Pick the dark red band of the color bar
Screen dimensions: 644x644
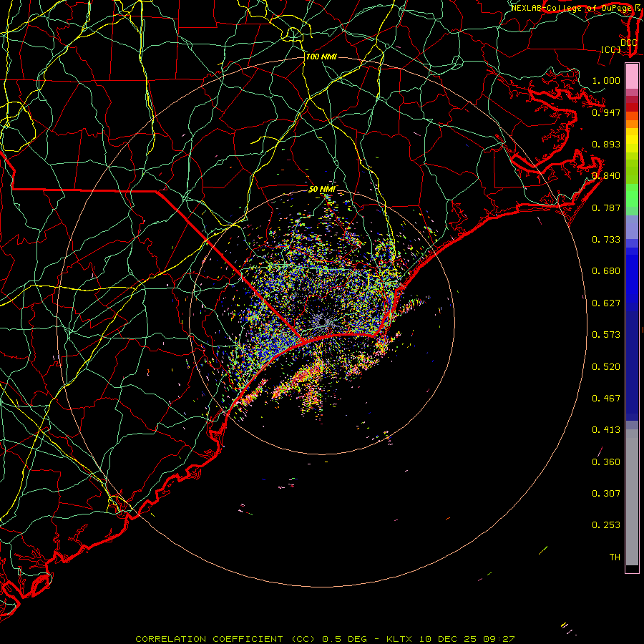point(632,107)
